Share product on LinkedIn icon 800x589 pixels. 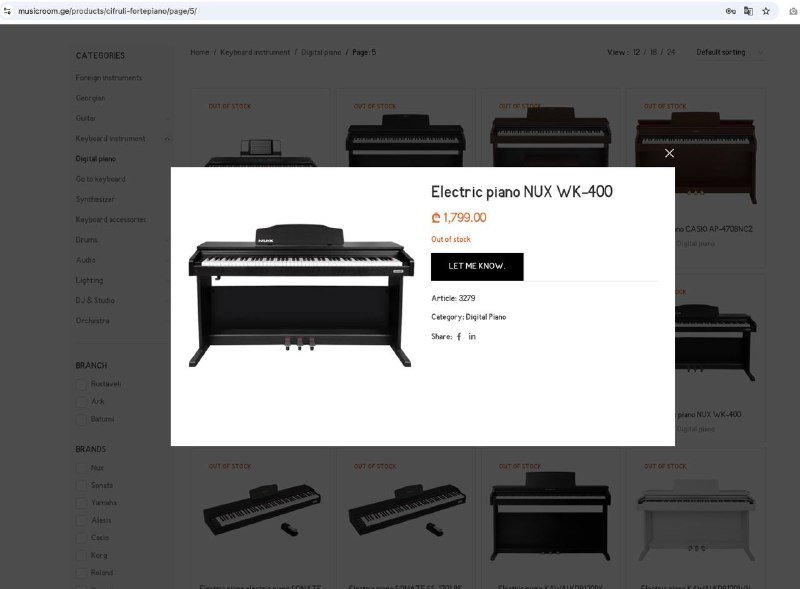point(472,336)
